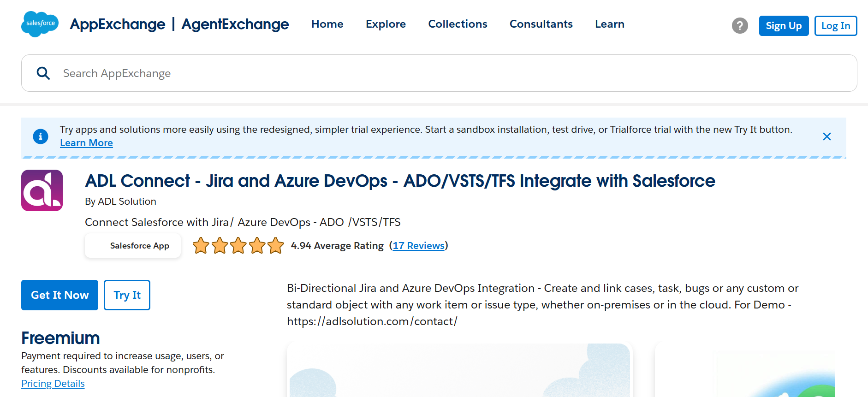Click the ADL Connect app logo

[42, 190]
